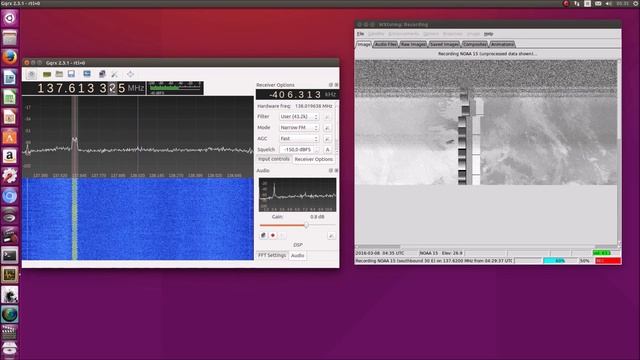640x360 pixels.
Task: Adjust the audio Gain slider handle
Action: [x=306, y=225]
